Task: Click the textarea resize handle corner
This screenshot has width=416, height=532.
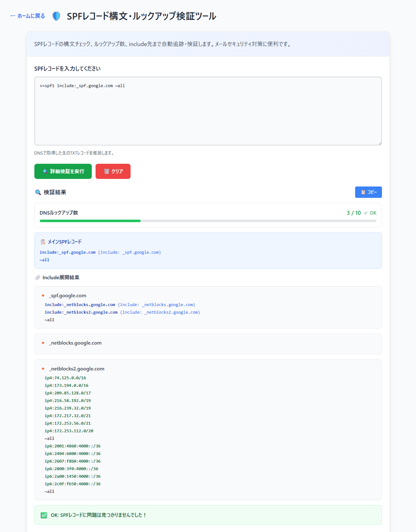Action: point(380,143)
